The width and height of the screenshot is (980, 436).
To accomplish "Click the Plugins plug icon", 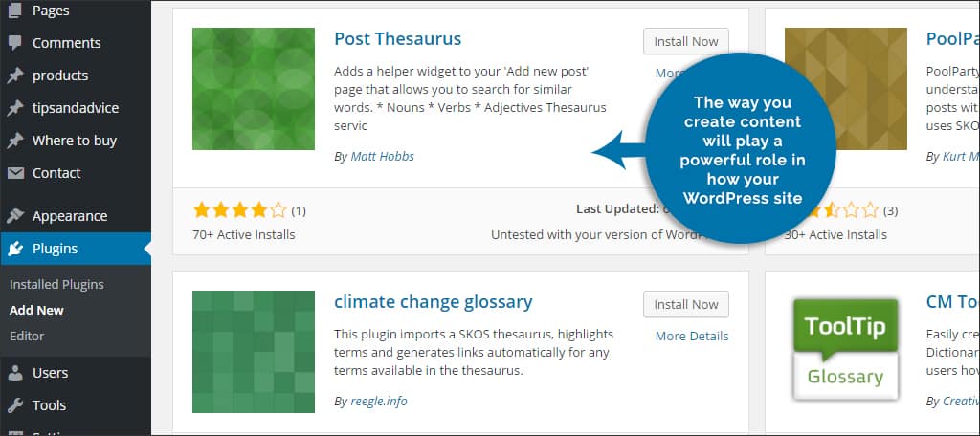I will coord(15,249).
